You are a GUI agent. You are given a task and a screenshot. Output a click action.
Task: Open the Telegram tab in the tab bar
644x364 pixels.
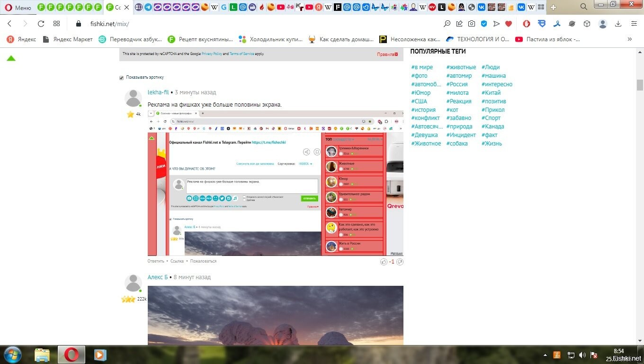(148, 7)
